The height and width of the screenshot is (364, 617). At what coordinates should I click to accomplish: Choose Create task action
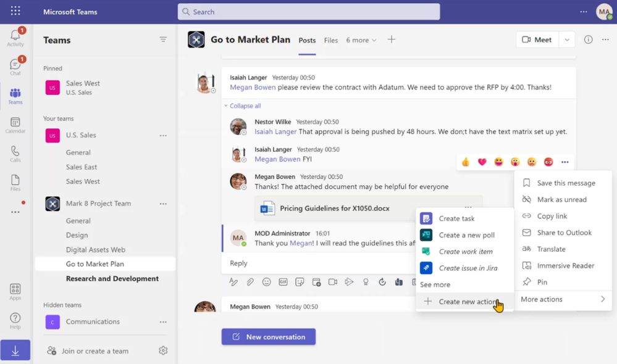coord(464,218)
